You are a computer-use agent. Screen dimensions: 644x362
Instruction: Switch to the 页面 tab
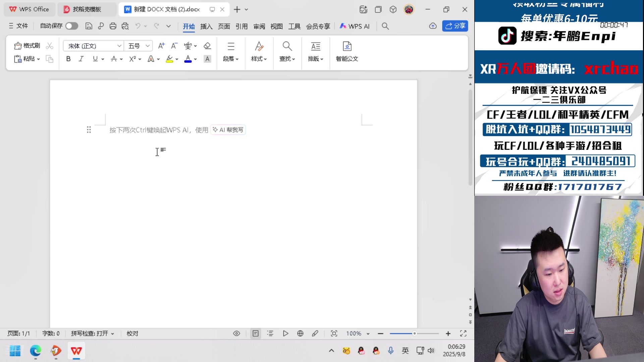224,26
